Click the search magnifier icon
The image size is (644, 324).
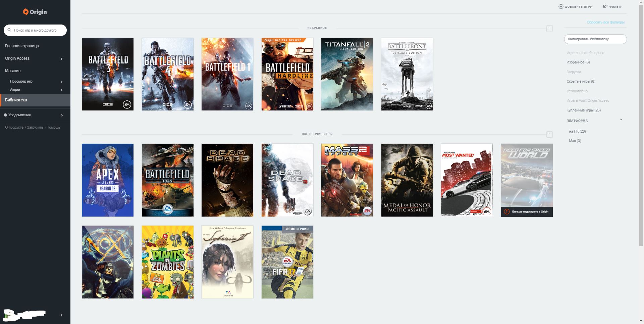[9, 30]
